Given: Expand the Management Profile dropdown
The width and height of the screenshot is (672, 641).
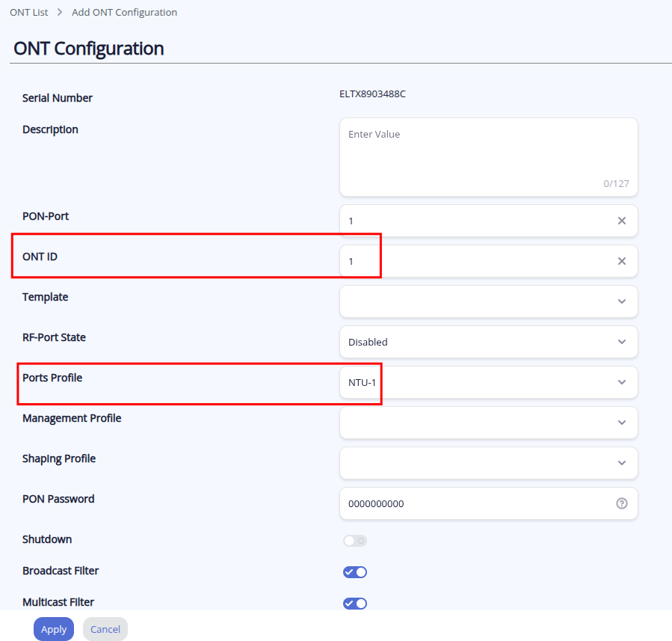Looking at the screenshot, I should click(x=488, y=423).
